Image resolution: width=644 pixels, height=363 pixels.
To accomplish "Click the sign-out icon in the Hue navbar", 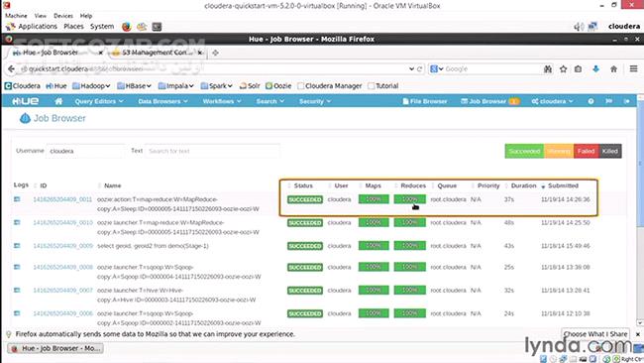I will tap(627, 101).
